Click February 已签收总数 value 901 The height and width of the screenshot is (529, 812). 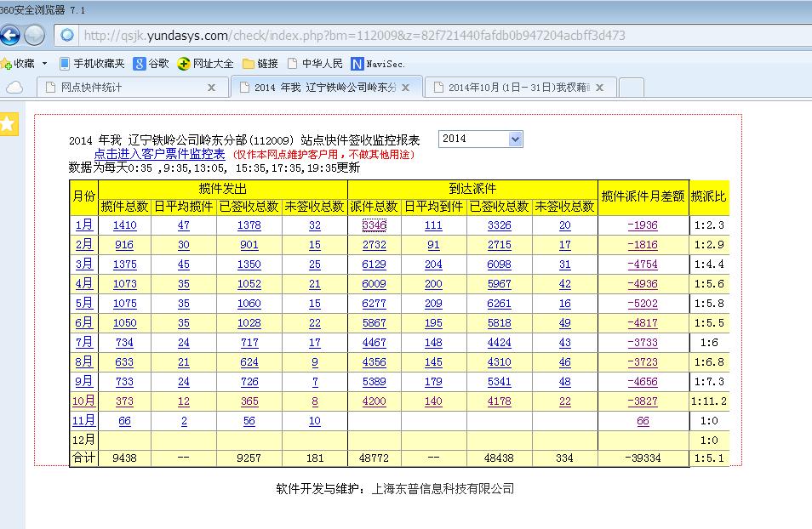point(249,245)
